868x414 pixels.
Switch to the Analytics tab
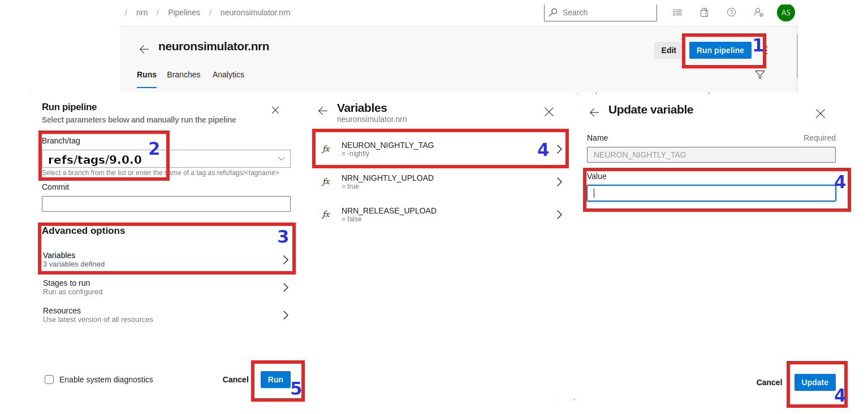[228, 75]
